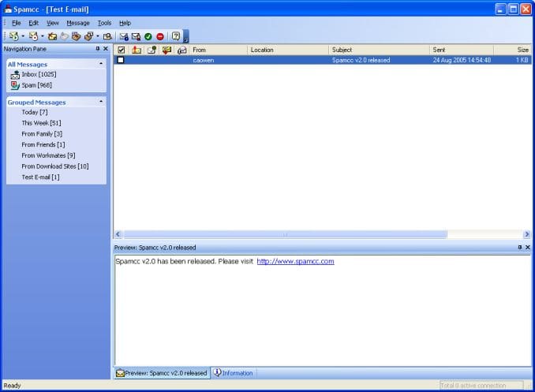Pin the Preview pane with pushpin icon
This screenshot has width=535, height=392.
point(520,247)
